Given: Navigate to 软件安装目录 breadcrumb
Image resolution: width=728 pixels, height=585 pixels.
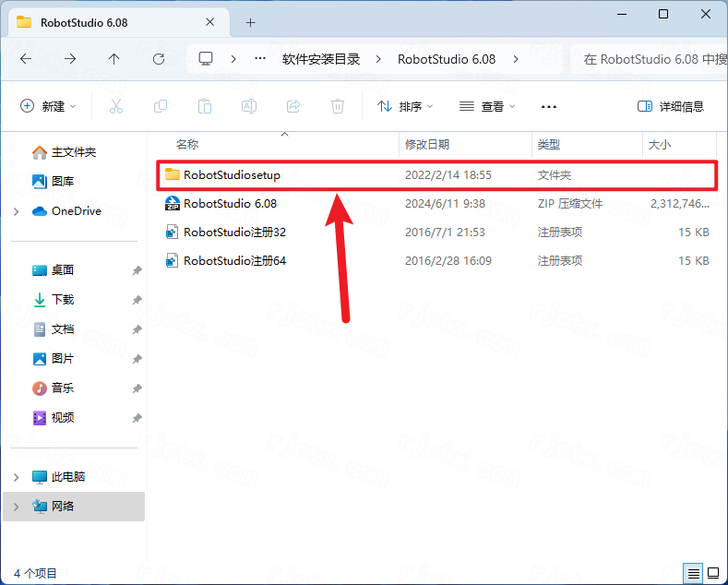Looking at the screenshot, I should [321, 59].
